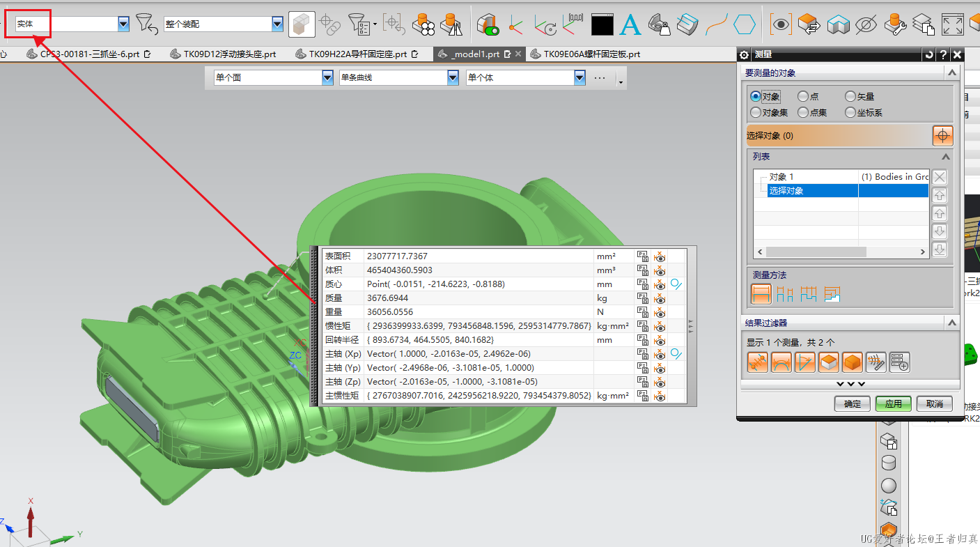This screenshot has width=980, height=547.
Task: Toggle the highlighted semi-transparent cube selection icon
Action: point(302,24)
